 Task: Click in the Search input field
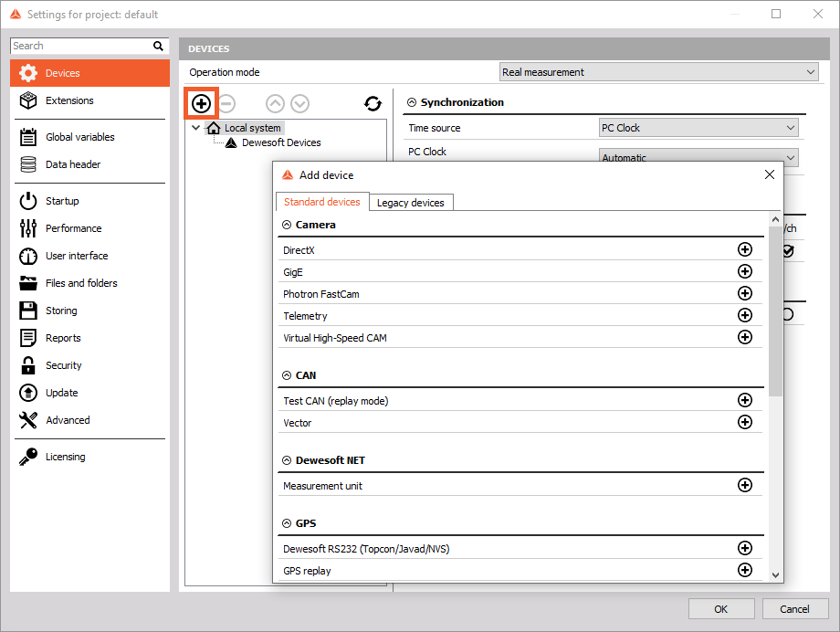pyautogui.click(x=81, y=46)
